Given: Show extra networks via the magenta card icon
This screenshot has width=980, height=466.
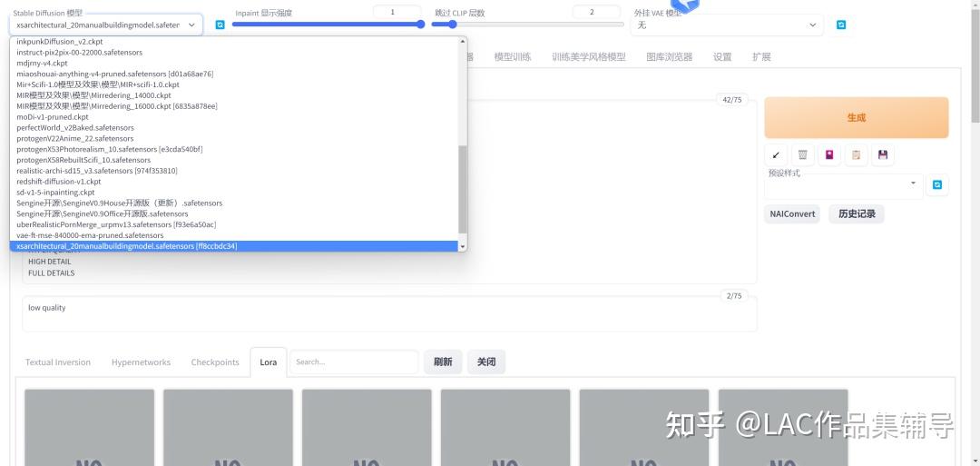Looking at the screenshot, I should point(829,154).
